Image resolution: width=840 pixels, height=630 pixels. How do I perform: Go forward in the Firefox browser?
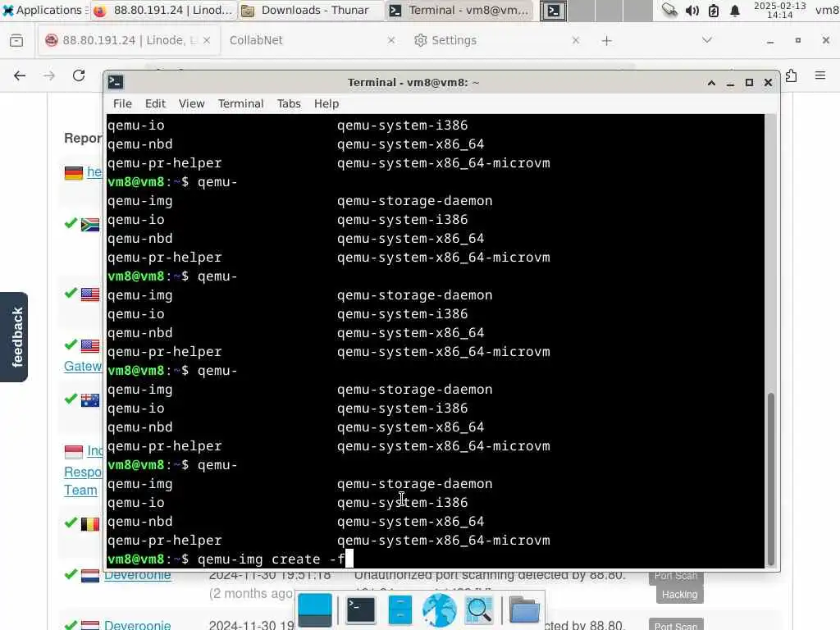[x=49, y=75]
